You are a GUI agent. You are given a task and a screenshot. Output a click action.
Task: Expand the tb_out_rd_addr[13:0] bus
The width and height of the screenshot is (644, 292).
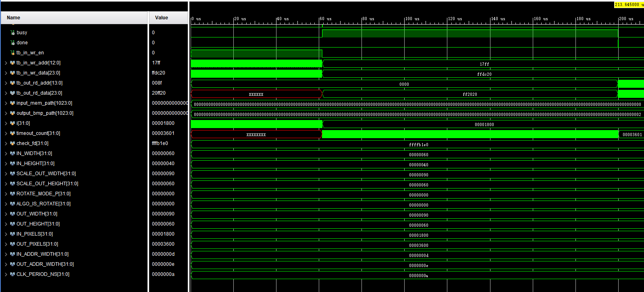coord(6,83)
